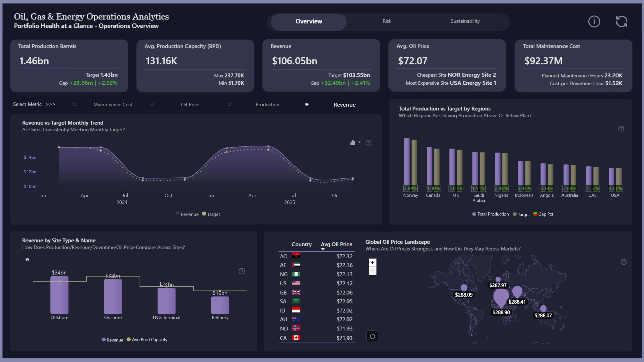Screen dimensions: 644x362
Task: Open the dashboard info icon
Action: 594,22
